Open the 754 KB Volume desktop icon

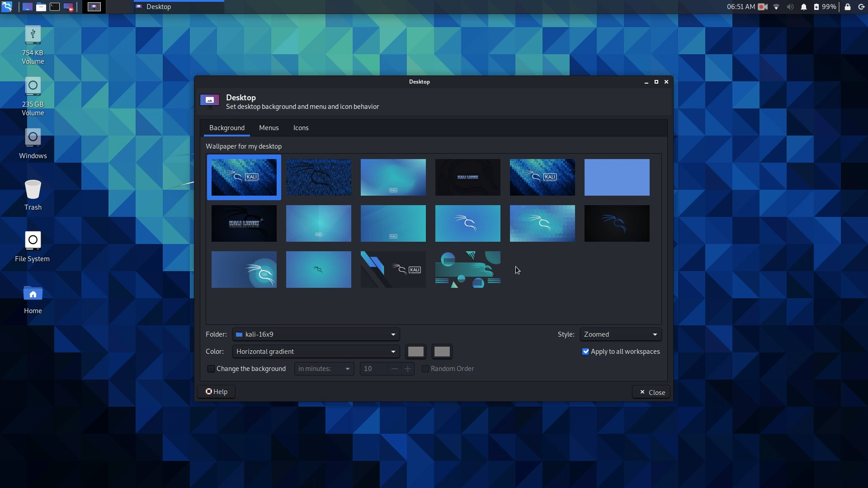pos(33,45)
